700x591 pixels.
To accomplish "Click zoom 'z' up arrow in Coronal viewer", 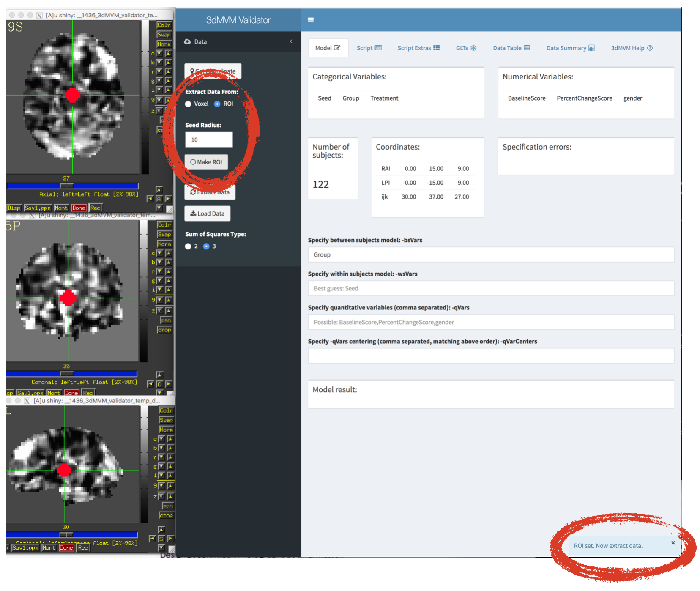I will point(169,311).
